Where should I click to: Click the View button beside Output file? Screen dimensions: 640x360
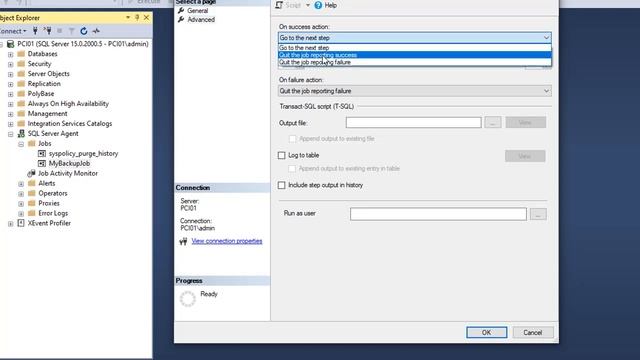tap(526, 122)
